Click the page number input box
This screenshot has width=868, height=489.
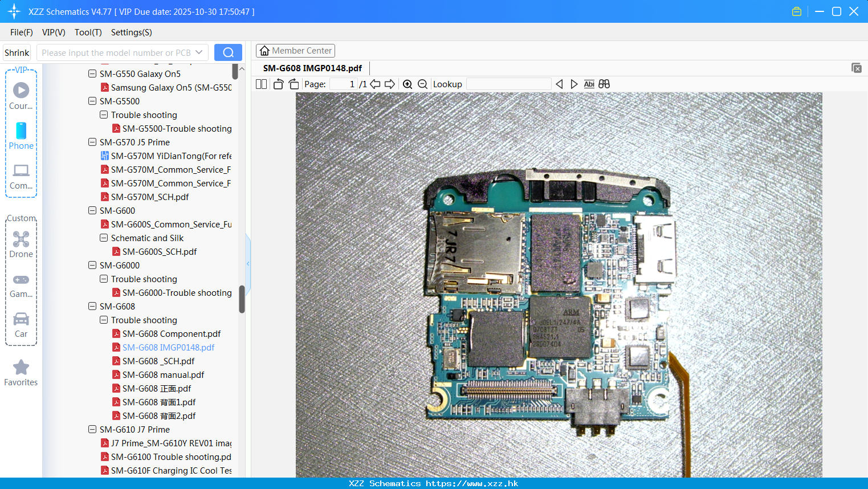(344, 84)
